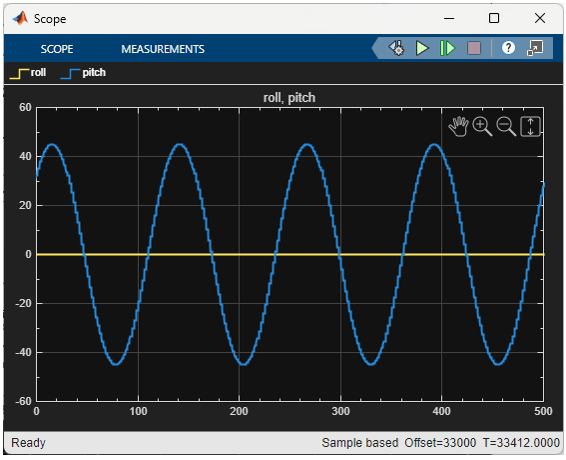Stop the simulation with the square stop button
Viewport: 566px width, 460px height.
(474, 48)
